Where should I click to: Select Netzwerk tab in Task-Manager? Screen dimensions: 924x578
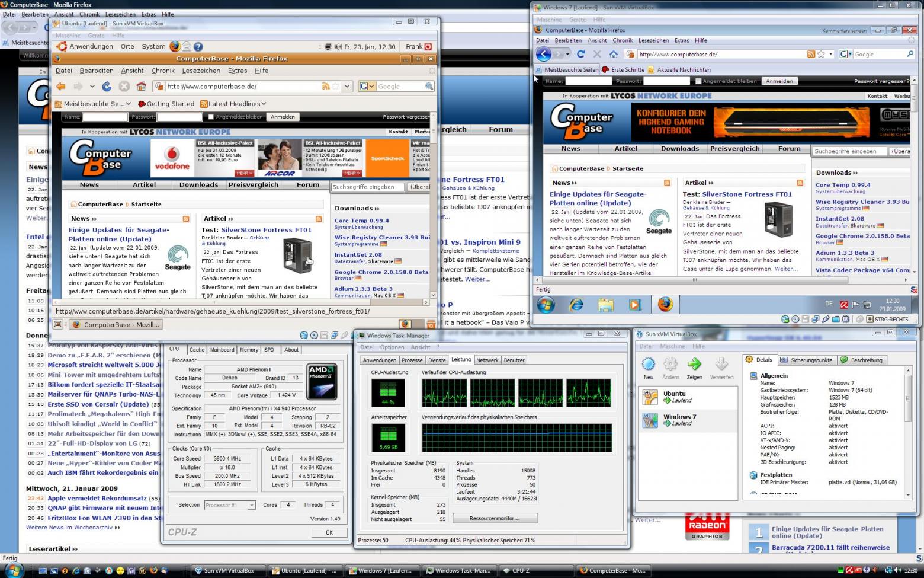(487, 360)
